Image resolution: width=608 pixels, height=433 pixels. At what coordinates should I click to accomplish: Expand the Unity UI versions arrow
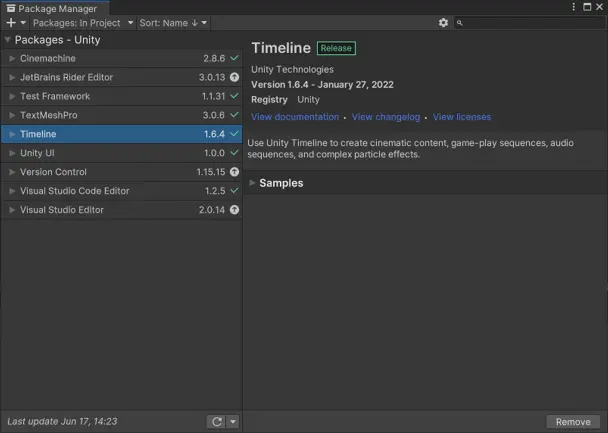[12, 153]
